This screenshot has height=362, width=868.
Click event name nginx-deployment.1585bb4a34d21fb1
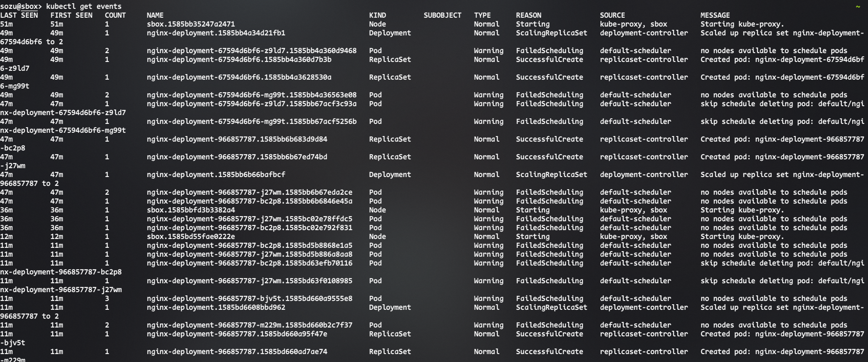216,33
